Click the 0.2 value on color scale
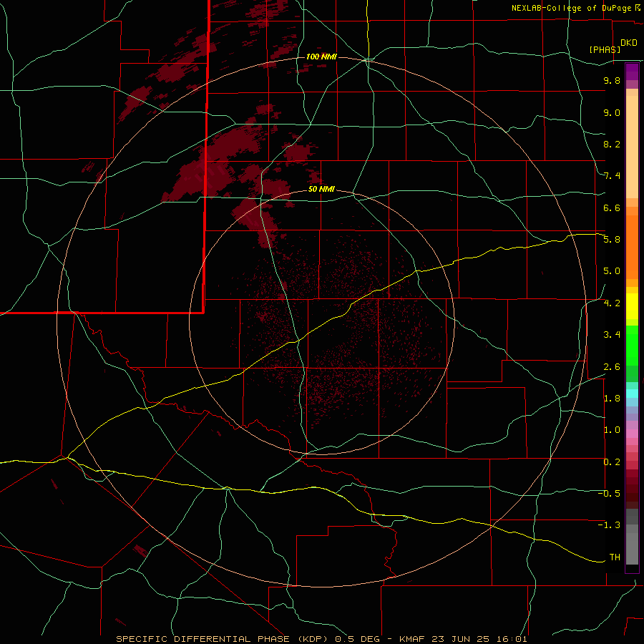 [x=612, y=462]
